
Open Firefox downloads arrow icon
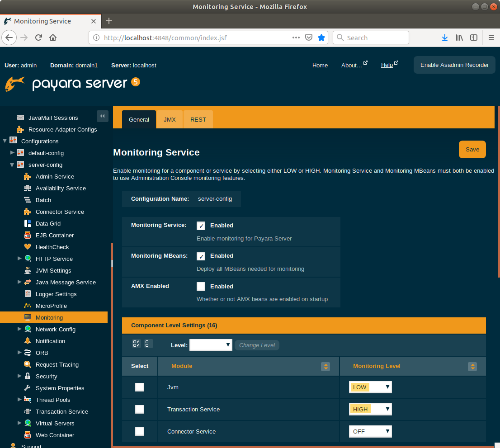coord(445,38)
